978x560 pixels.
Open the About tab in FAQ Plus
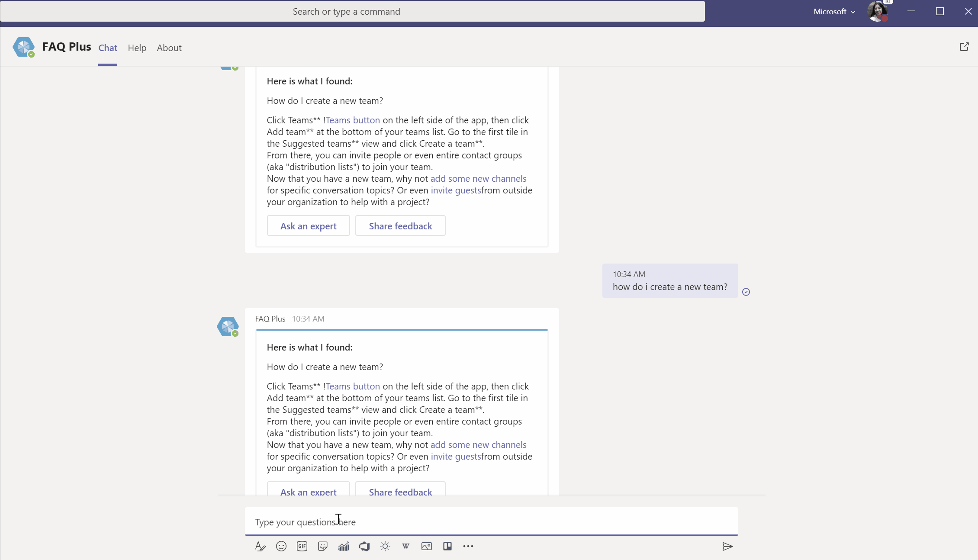[x=169, y=48]
